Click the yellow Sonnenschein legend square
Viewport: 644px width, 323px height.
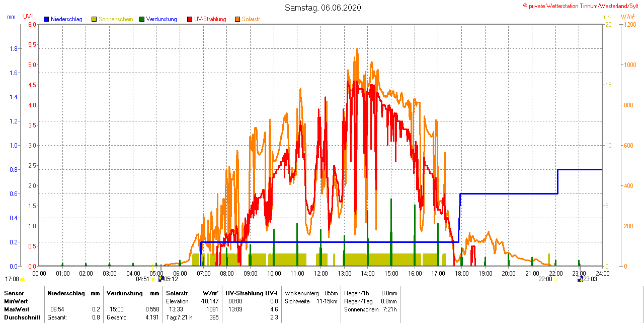(94, 19)
